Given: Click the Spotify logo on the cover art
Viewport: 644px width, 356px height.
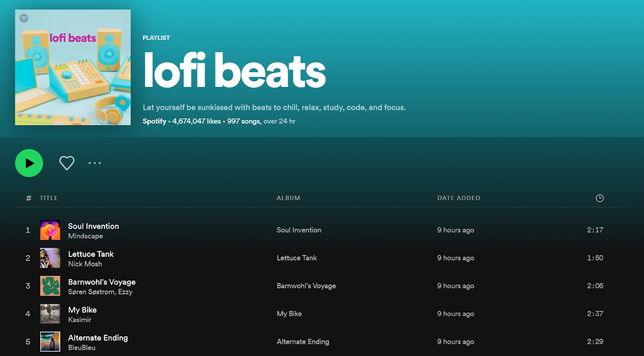Looking at the screenshot, I should (24, 18).
